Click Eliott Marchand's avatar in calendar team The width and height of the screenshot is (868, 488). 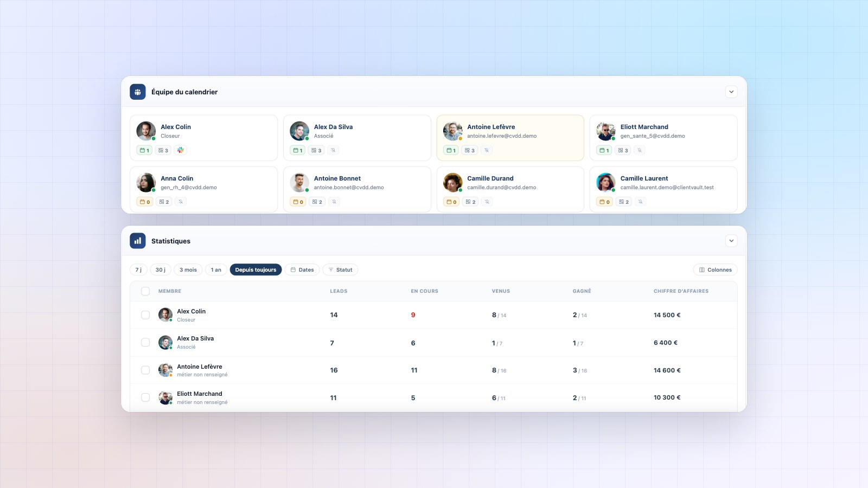[605, 131]
